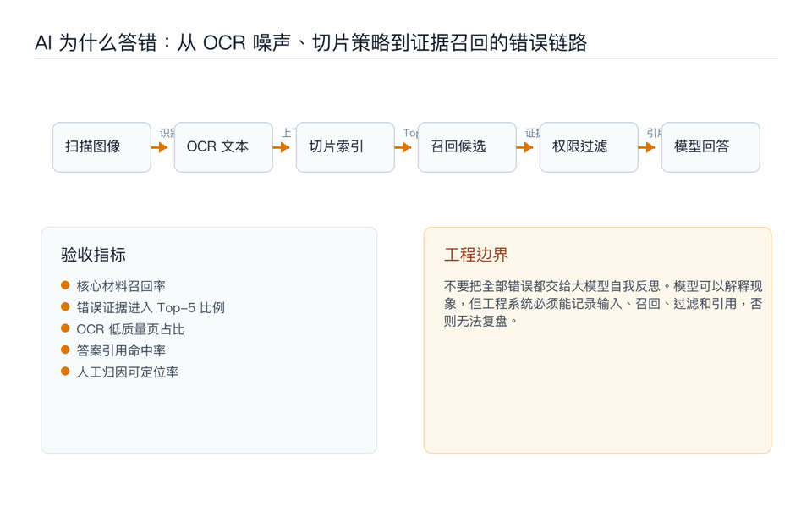Viewport: 812px width, 523px height.
Task: Click the paragraph starting with 不要把全部错误
Action: point(603,303)
